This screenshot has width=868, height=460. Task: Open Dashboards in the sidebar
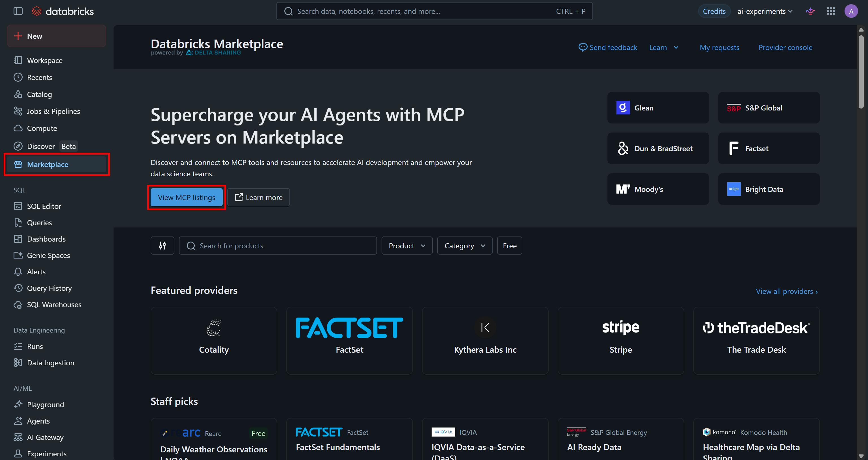(x=57, y=239)
